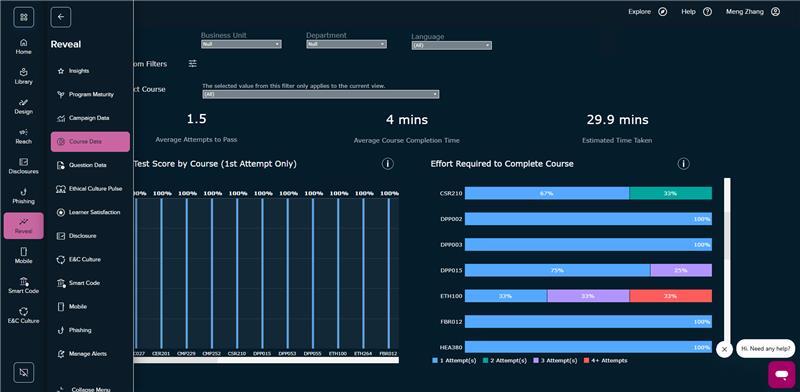Viewport: 800px width, 392px height.
Task: Open Phishing in left rail
Action: [23, 196]
